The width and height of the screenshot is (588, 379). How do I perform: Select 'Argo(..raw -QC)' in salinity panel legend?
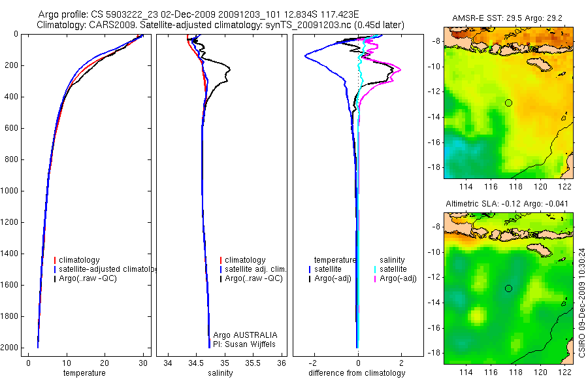pyautogui.click(x=254, y=278)
